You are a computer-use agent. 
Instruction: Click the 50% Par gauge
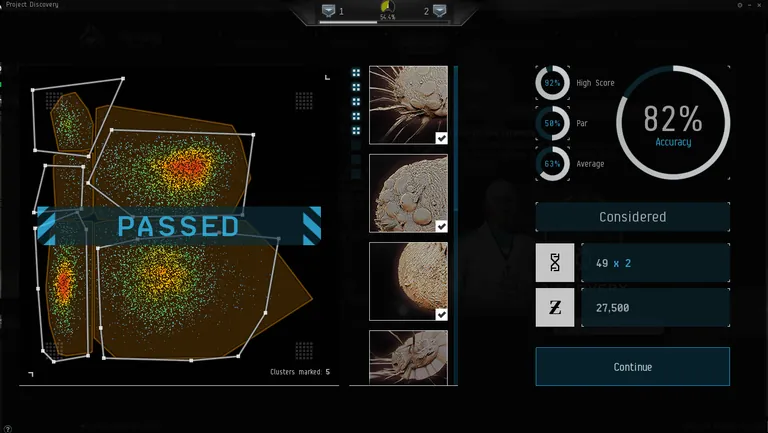point(552,123)
